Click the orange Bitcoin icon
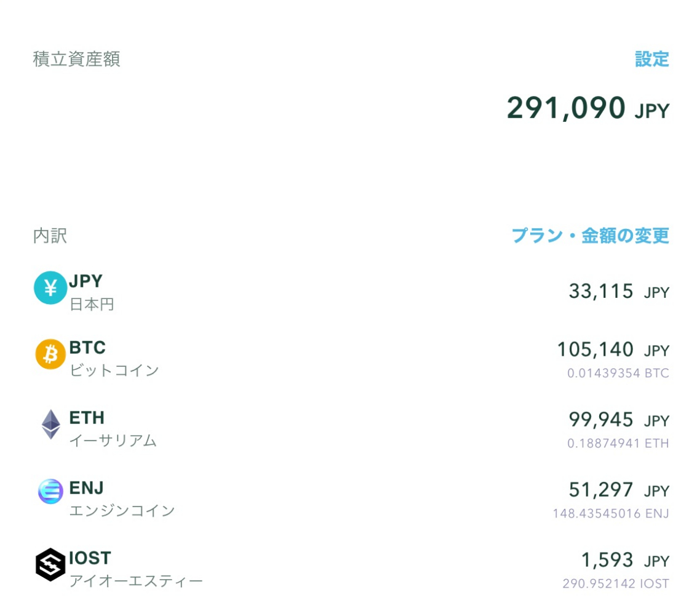 50,354
